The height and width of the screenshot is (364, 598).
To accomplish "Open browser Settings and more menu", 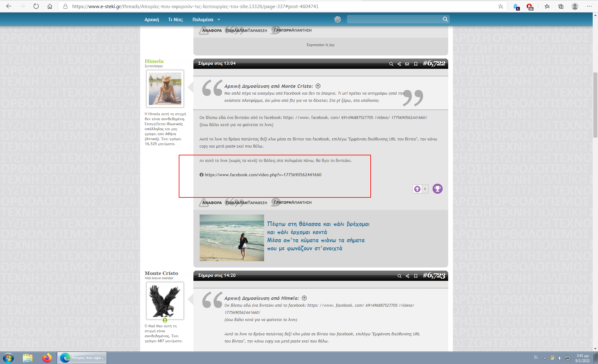I will pos(589,6).
